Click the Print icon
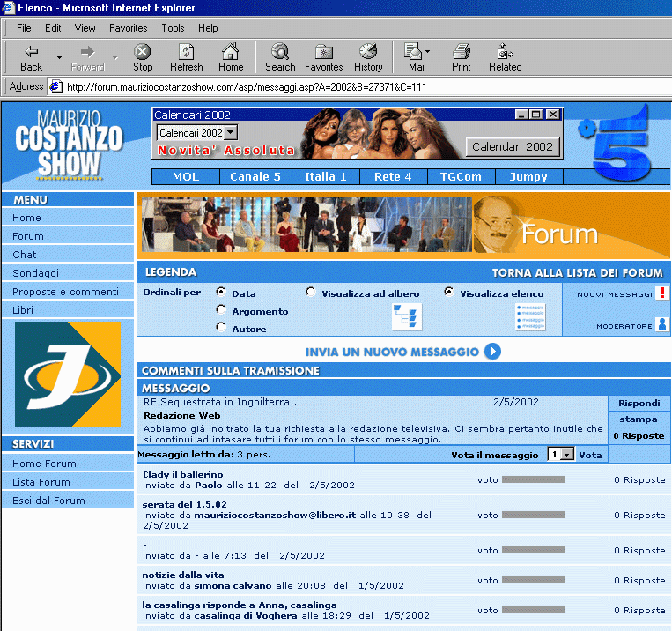This screenshot has width=672, height=631. [462, 51]
